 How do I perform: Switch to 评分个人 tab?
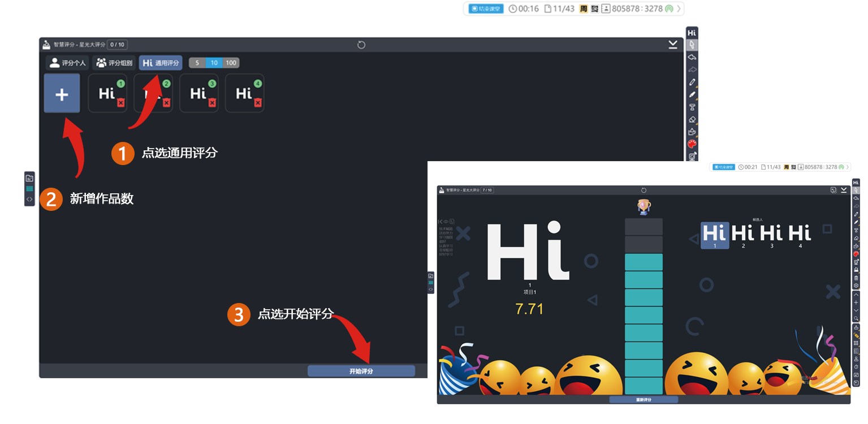[67, 63]
